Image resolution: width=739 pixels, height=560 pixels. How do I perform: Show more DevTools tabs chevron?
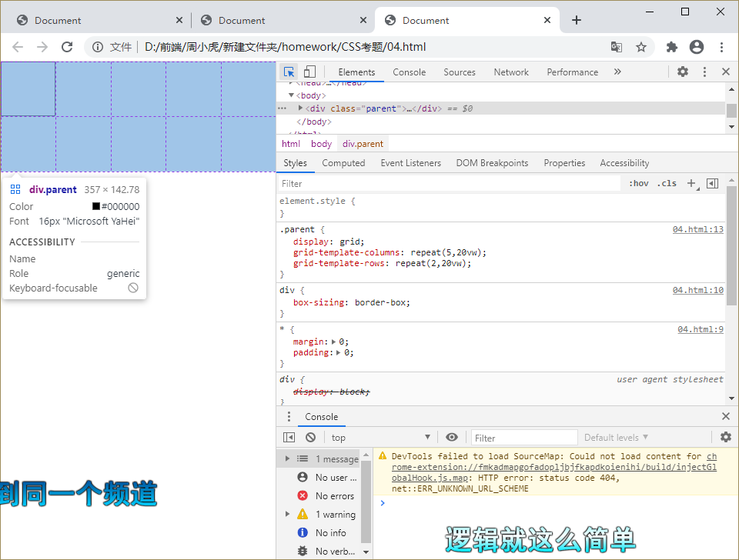[x=618, y=72]
